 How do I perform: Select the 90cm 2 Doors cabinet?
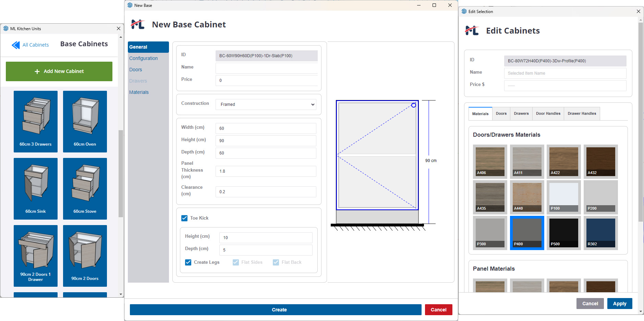85,256
